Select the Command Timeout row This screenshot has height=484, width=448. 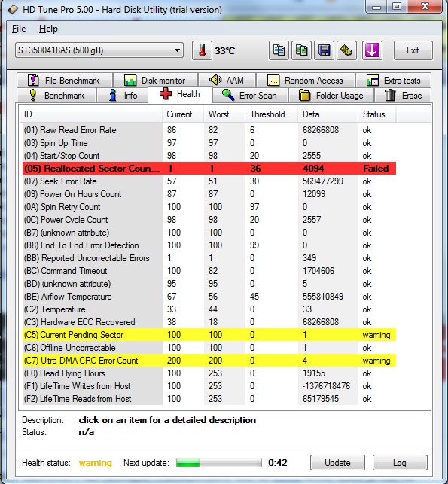pyautogui.click(x=209, y=271)
